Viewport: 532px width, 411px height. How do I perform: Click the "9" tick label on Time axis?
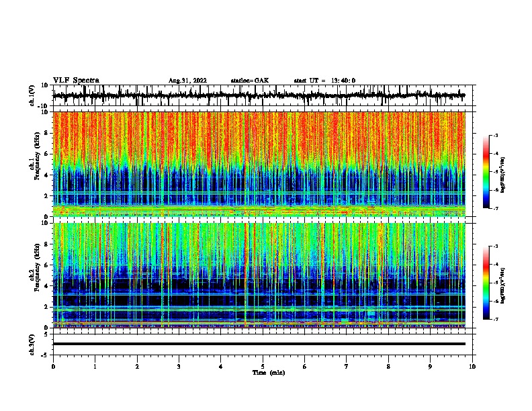point(430,366)
